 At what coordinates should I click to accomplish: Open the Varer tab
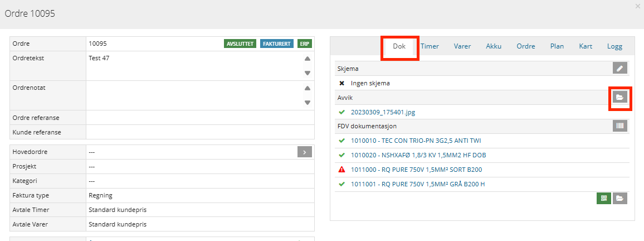coord(462,46)
